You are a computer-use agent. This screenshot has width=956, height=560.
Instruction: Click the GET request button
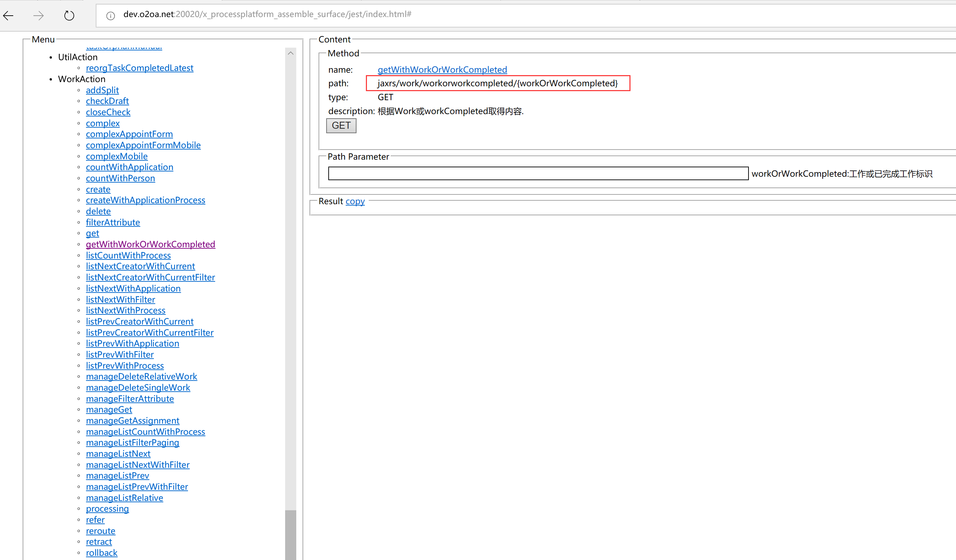click(x=341, y=126)
